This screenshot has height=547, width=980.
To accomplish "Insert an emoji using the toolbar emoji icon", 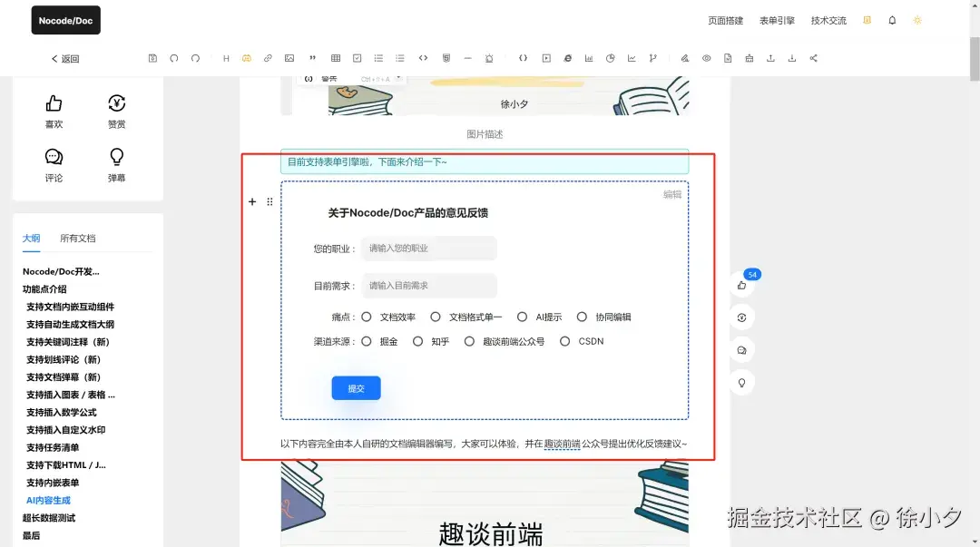I will pyautogui.click(x=246, y=58).
